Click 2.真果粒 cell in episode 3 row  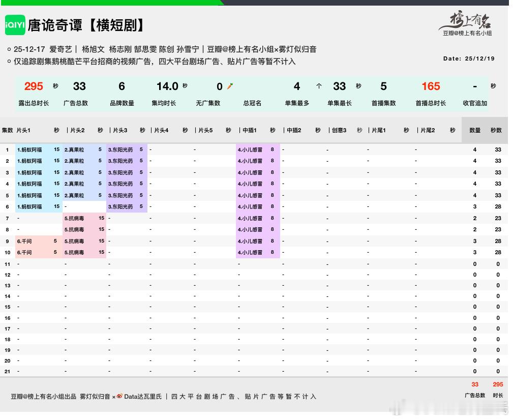click(x=74, y=172)
